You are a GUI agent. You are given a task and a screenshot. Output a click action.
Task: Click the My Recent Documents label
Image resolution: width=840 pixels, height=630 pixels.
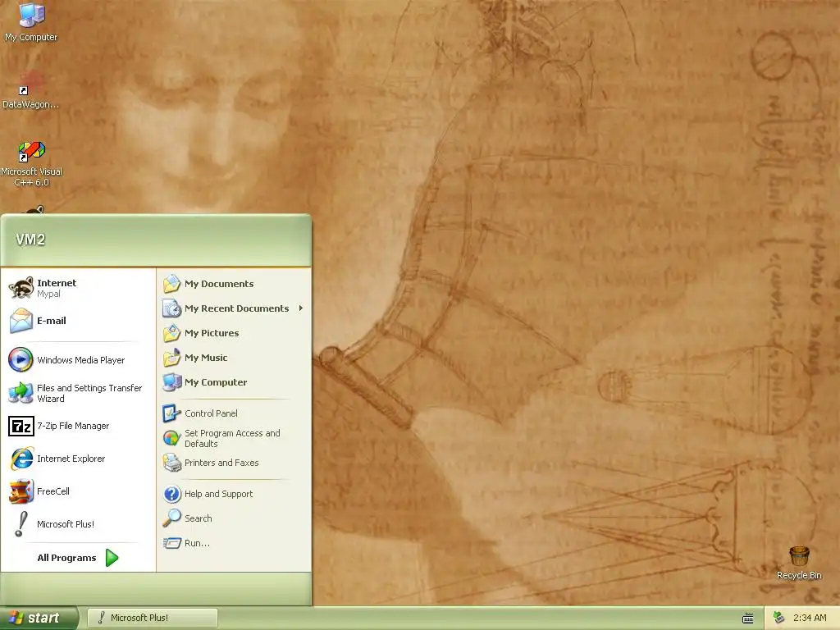point(237,308)
